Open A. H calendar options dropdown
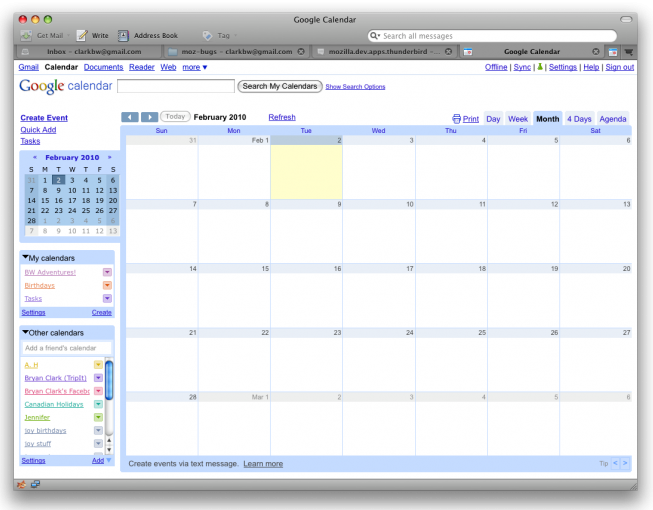The image size is (653, 510). [x=98, y=365]
